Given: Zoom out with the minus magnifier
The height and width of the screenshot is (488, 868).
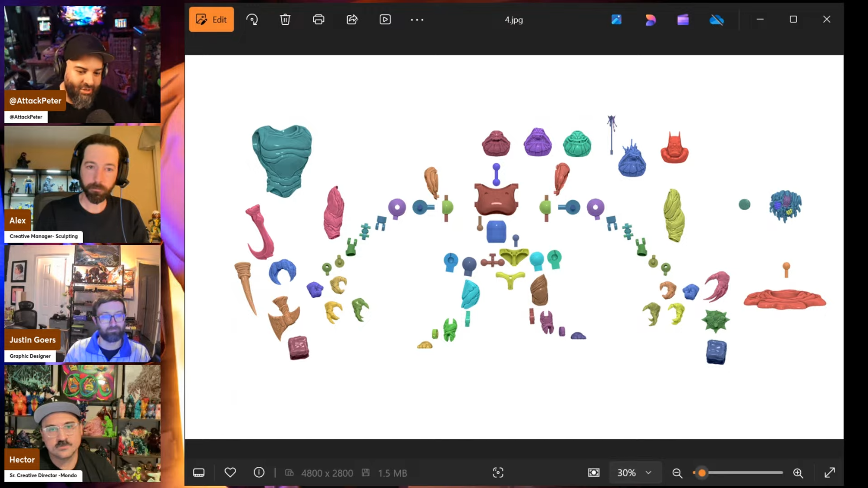Looking at the screenshot, I should tap(677, 473).
